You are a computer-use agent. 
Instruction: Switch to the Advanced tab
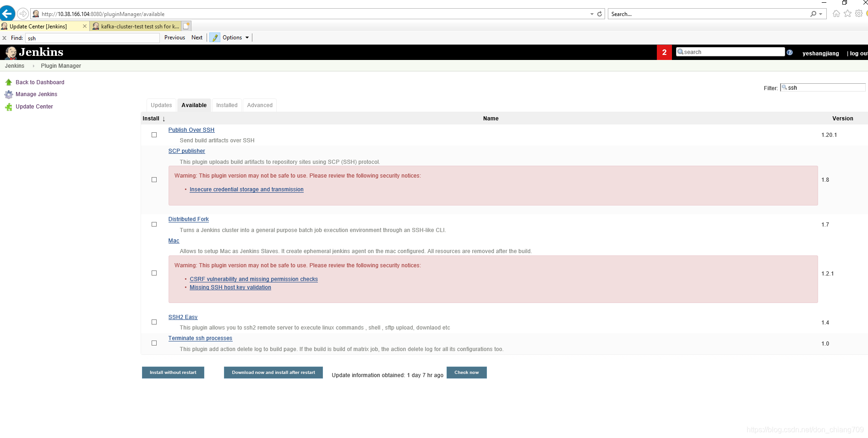[260, 105]
